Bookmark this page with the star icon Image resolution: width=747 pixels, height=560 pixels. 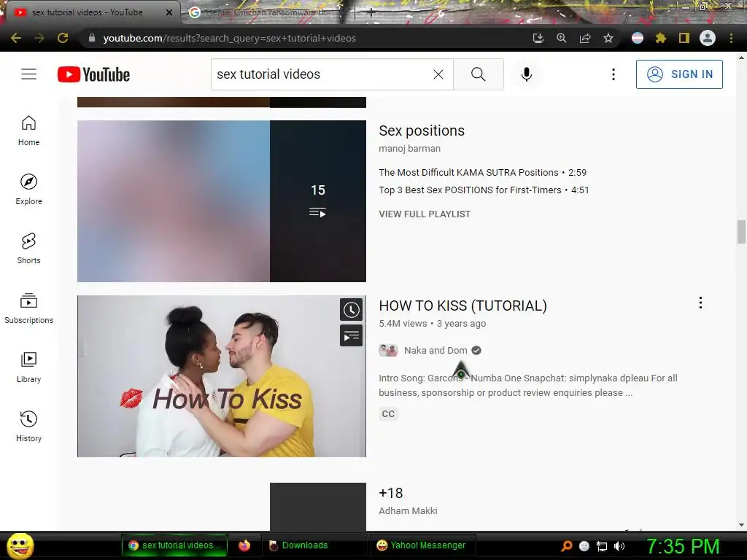click(x=608, y=38)
